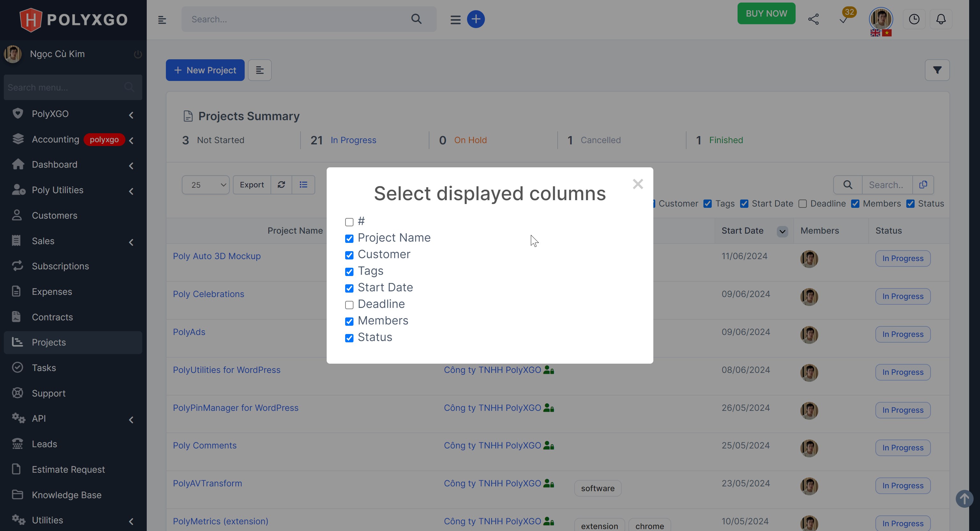Screen dimensions: 980x531
Task: Open the filter icon above Projects Summary
Action: (x=937, y=70)
